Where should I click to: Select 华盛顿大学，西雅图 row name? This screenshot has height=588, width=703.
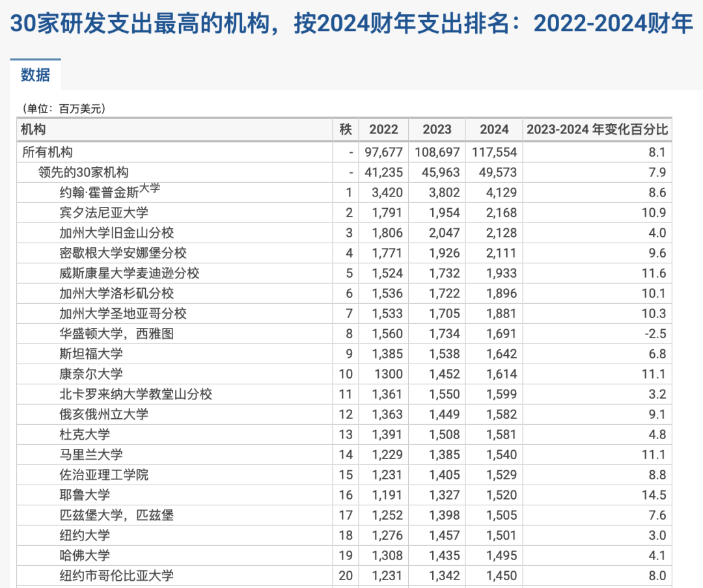click(x=117, y=334)
